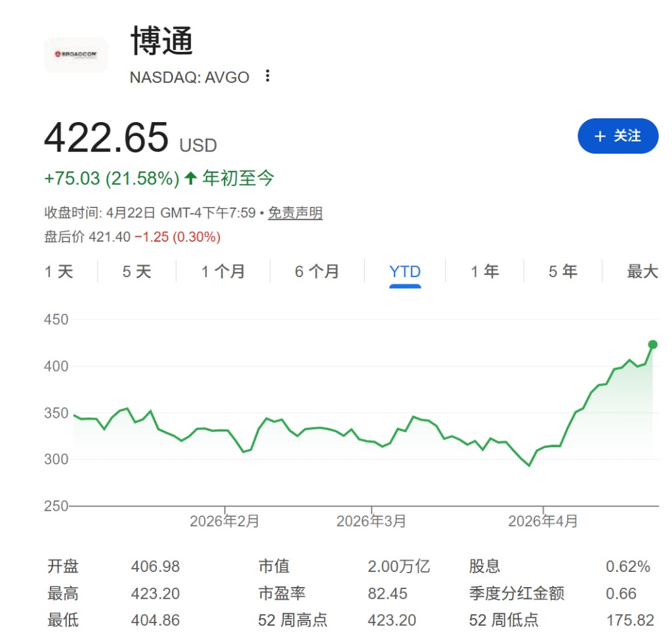Viewport: 672px width, 637px height.
Task: Switch chart to 6 个月 range
Action: click(x=316, y=271)
